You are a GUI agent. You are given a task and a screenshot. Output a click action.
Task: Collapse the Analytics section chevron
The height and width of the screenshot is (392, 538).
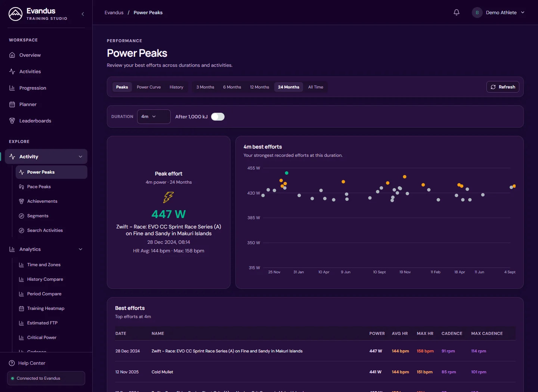(80, 249)
